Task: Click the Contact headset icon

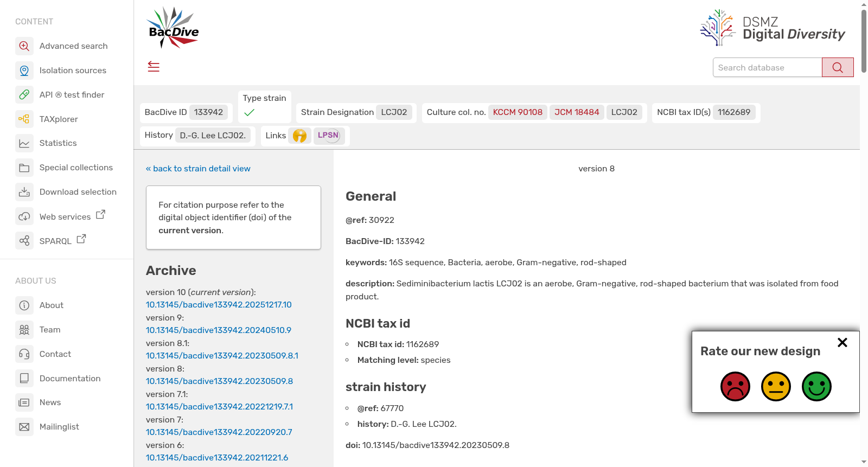Action: 24,354
